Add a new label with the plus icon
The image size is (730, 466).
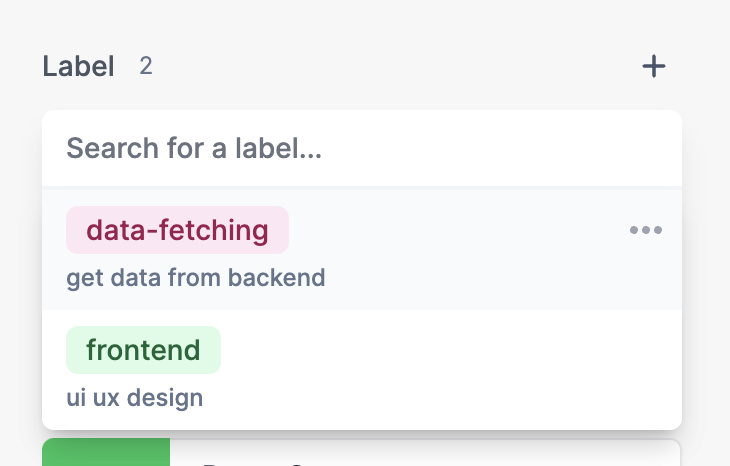coord(654,66)
